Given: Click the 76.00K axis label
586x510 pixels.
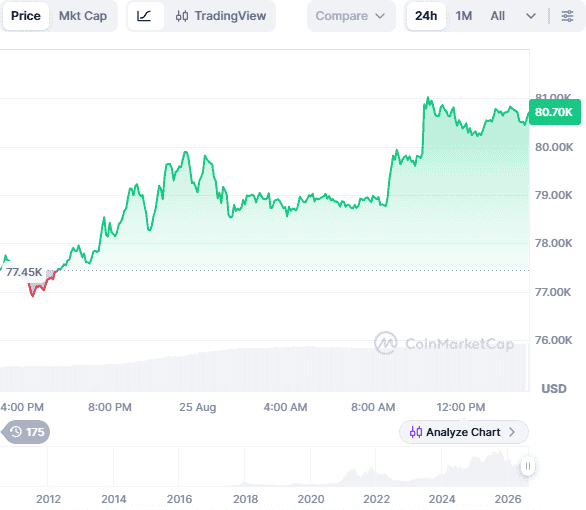Looking at the screenshot, I should click(553, 340).
